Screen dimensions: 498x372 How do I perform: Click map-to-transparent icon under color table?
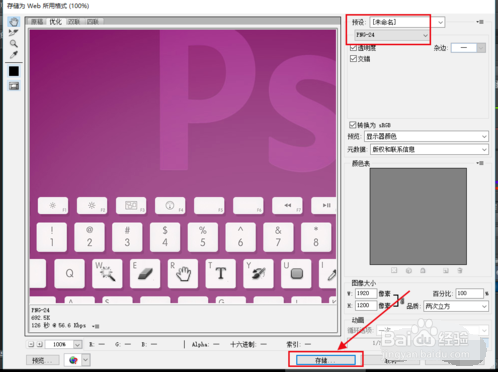[x=394, y=270]
